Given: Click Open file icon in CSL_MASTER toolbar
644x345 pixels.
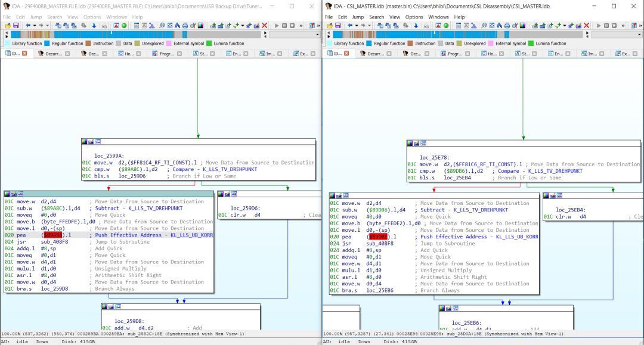Looking at the screenshot, I should 330,26.
